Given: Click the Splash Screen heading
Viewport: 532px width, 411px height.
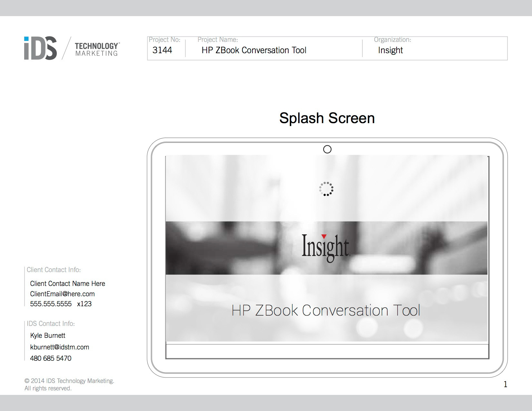Looking at the screenshot, I should pyautogui.click(x=327, y=118).
